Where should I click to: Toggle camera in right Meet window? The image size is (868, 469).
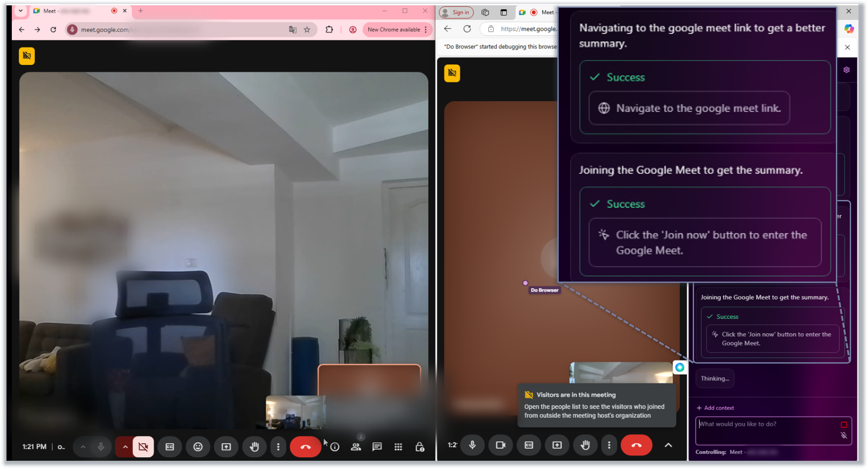tap(500, 445)
